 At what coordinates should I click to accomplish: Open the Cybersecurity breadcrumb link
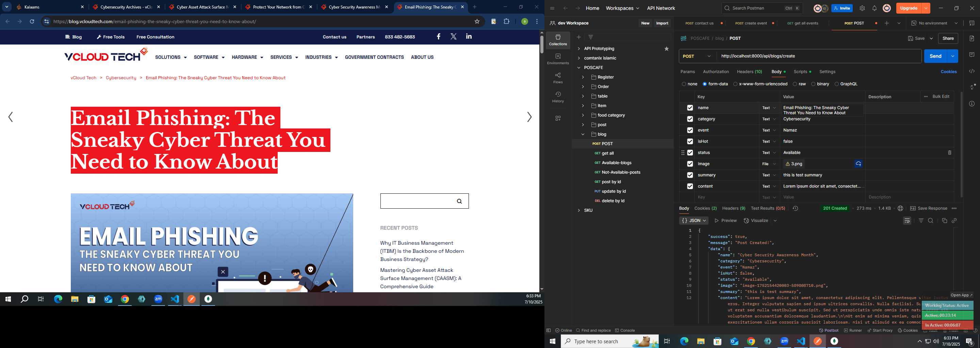(121, 78)
